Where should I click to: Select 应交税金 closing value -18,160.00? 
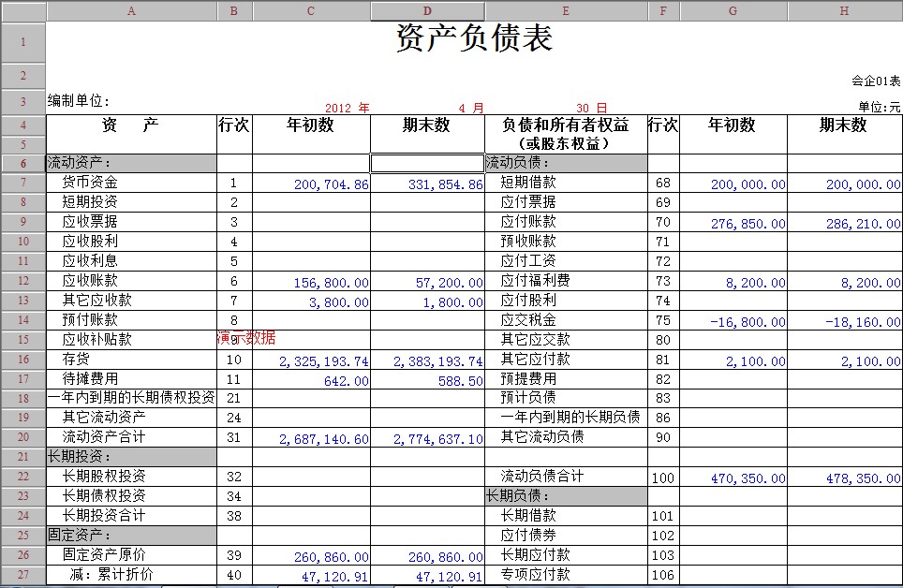(x=864, y=322)
